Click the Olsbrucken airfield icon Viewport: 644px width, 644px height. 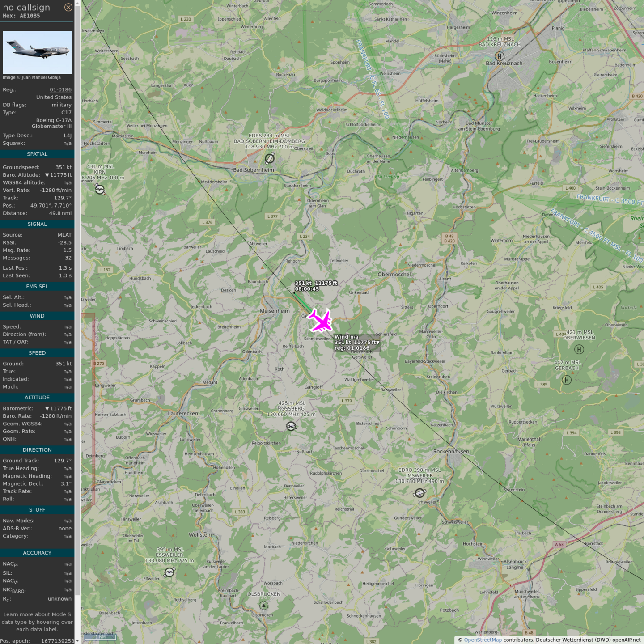pos(264,606)
